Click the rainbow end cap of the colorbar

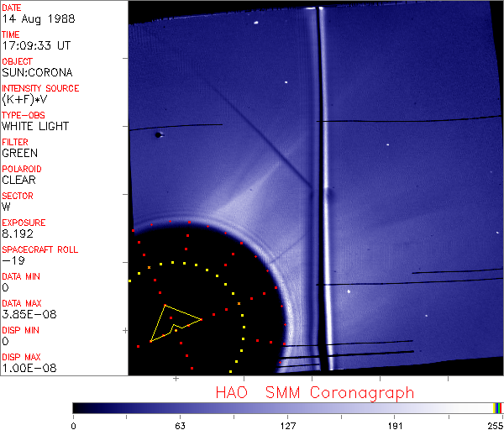coord(498,407)
